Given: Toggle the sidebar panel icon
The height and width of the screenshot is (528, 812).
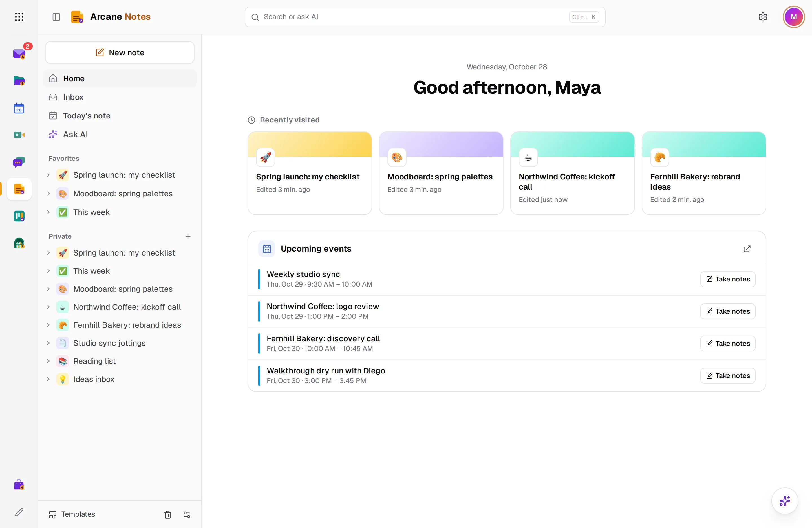Looking at the screenshot, I should tap(56, 17).
